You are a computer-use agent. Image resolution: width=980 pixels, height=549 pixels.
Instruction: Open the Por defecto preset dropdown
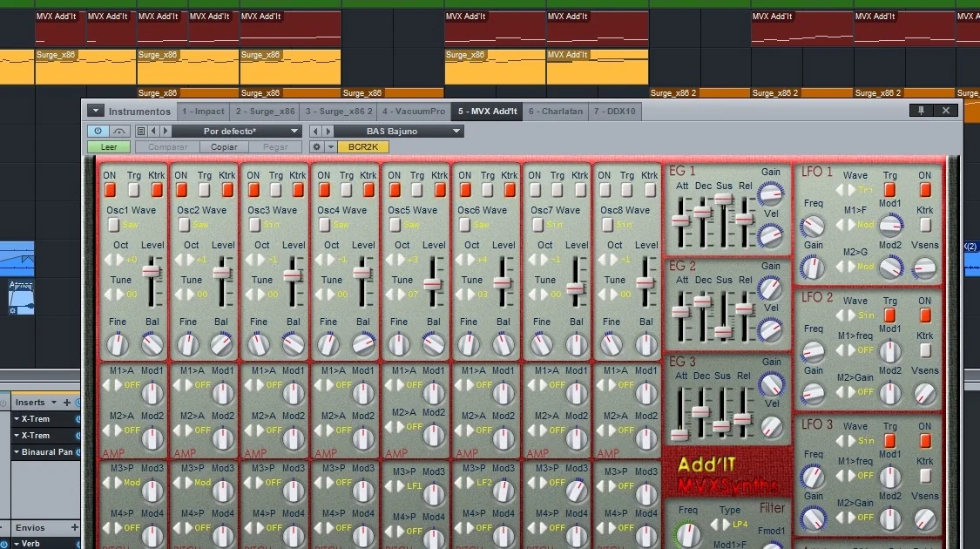[x=237, y=131]
